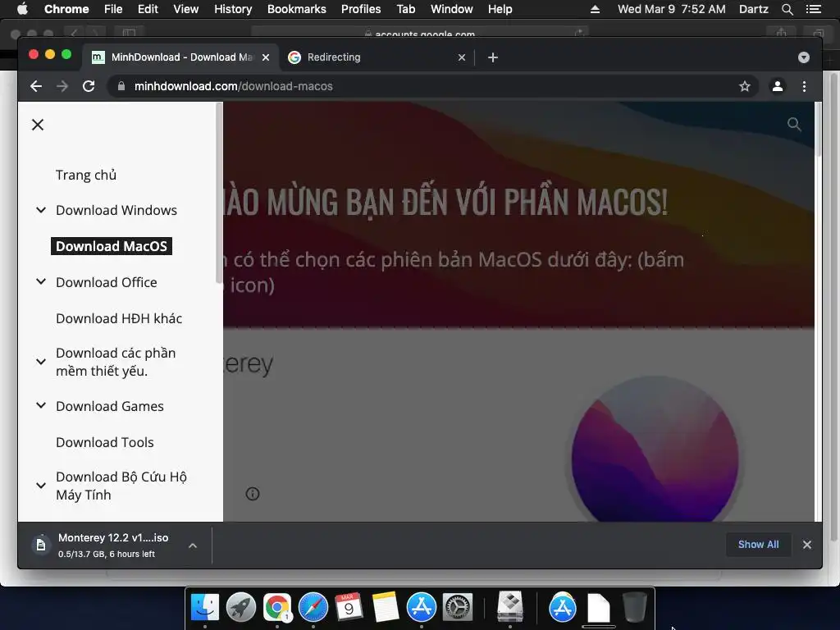Select the Download MacOS menu item
Image resolution: width=840 pixels, height=630 pixels.
pyautogui.click(x=112, y=246)
